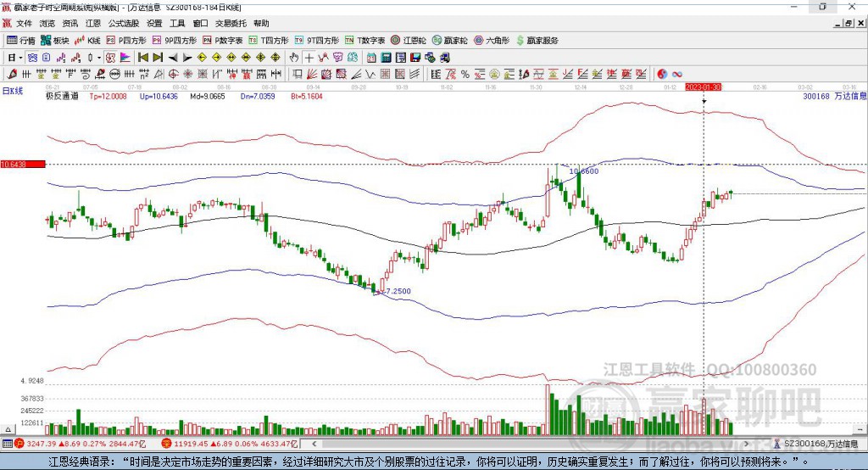Viewport: 868px width, 470px height.
Task: Click the Bt=5.1604 value
Action: pos(307,96)
